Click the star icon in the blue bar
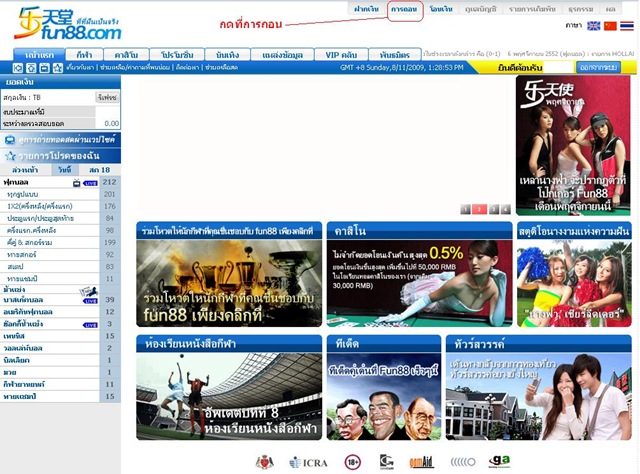The image size is (640, 474). pos(58,68)
